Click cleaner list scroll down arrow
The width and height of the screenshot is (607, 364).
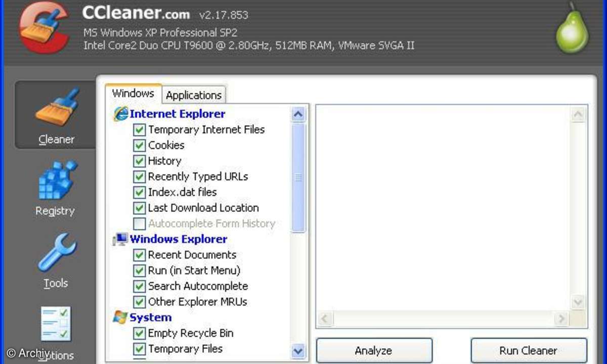pyautogui.click(x=298, y=350)
